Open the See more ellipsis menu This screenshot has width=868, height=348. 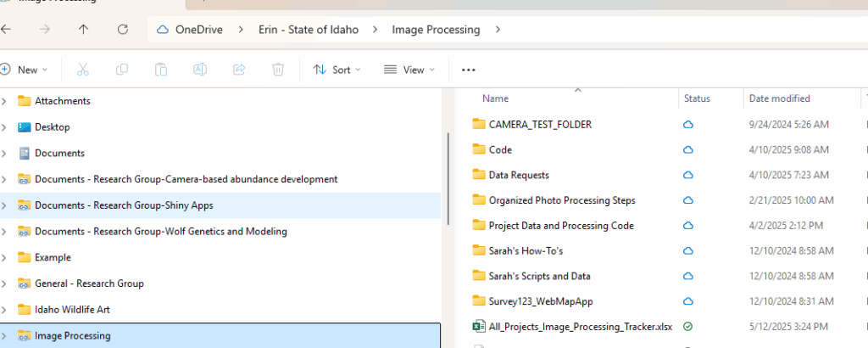click(468, 70)
